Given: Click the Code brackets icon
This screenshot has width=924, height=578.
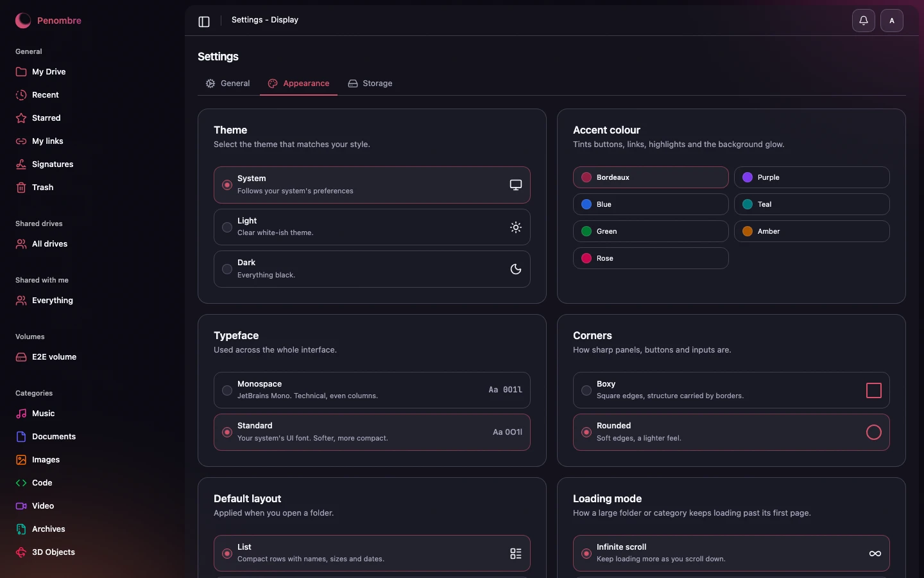Looking at the screenshot, I should click(21, 483).
